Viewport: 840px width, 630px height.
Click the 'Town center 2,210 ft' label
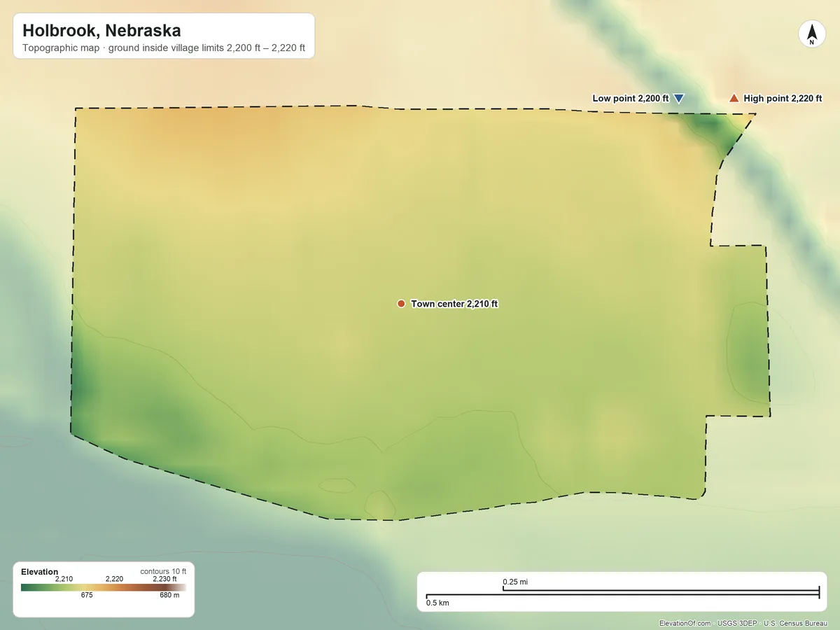(x=454, y=304)
